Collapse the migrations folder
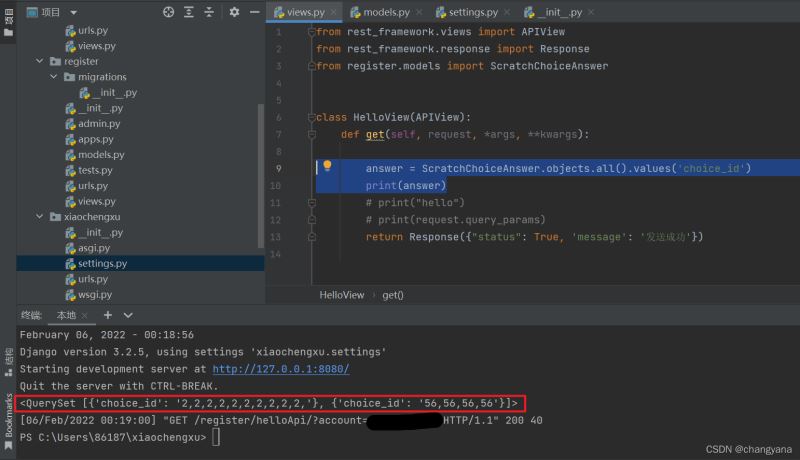Screen dimensions: 800x460 click(53, 77)
